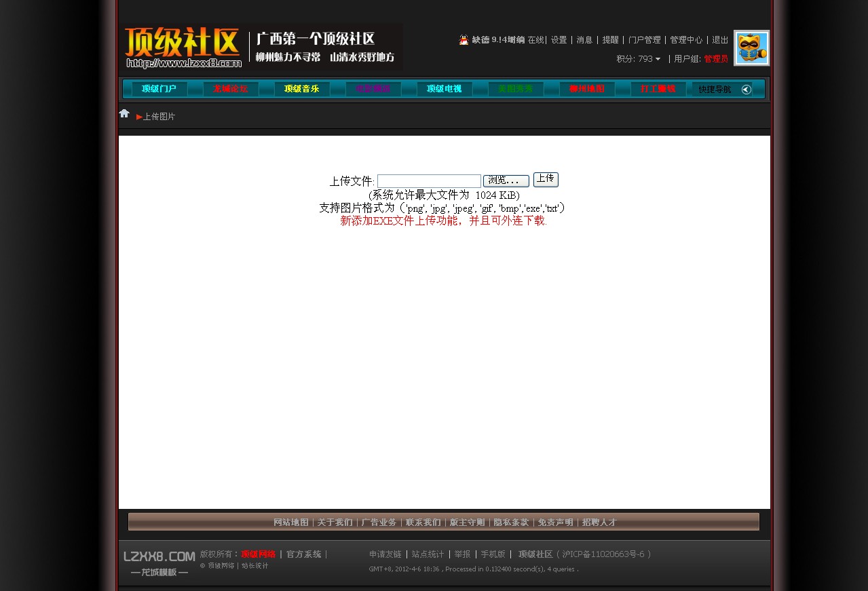Open 消息 messages link
The width and height of the screenshot is (868, 591).
584,40
